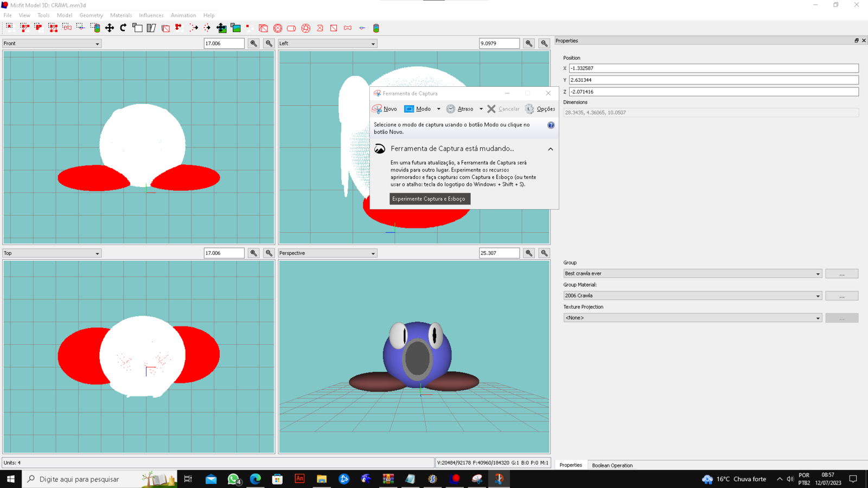
Task: Zoom in the Perspective viewport
Action: coord(529,253)
